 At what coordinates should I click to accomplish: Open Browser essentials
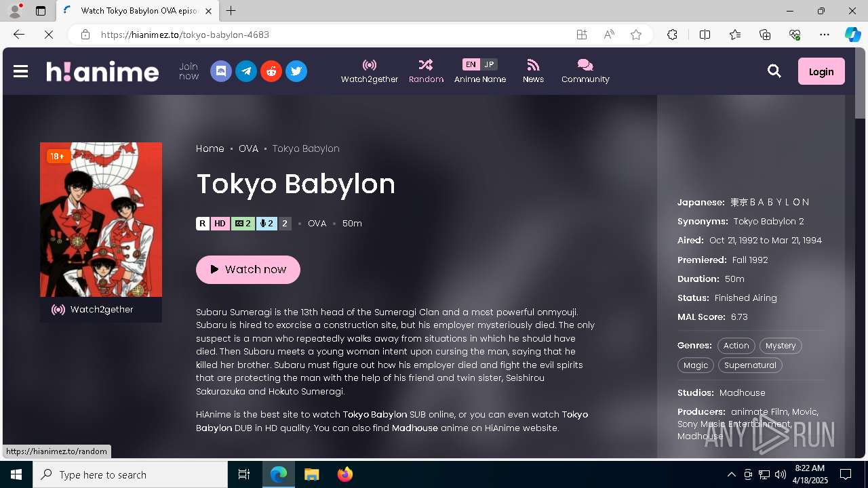(x=795, y=35)
